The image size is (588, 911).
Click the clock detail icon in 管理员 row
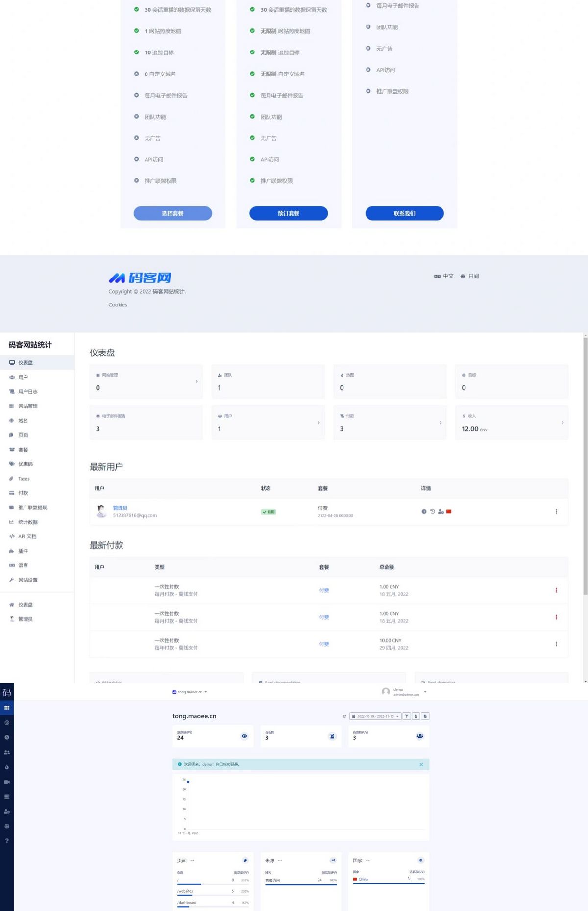coord(424,511)
